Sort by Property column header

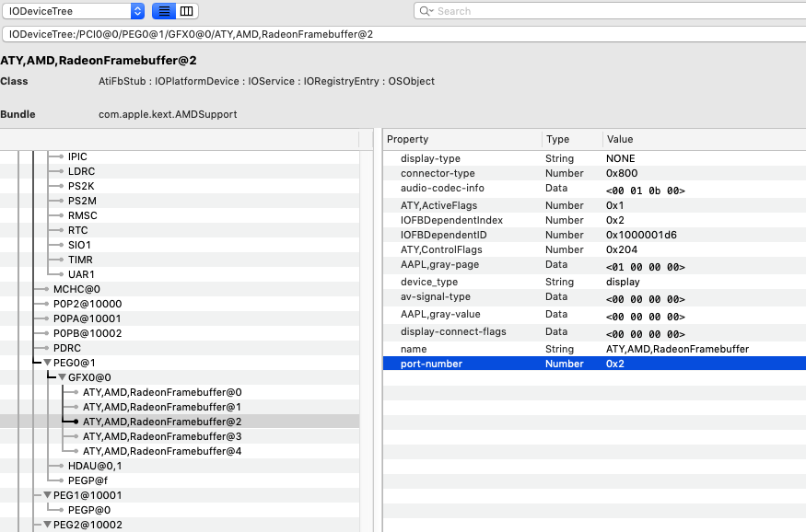click(x=461, y=139)
